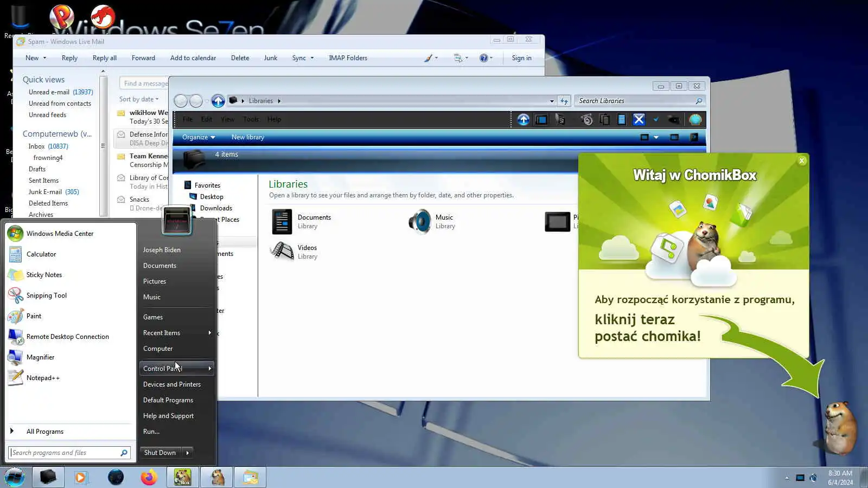Expand address bar history dropdown
This screenshot has height=488, width=868.
pos(552,101)
